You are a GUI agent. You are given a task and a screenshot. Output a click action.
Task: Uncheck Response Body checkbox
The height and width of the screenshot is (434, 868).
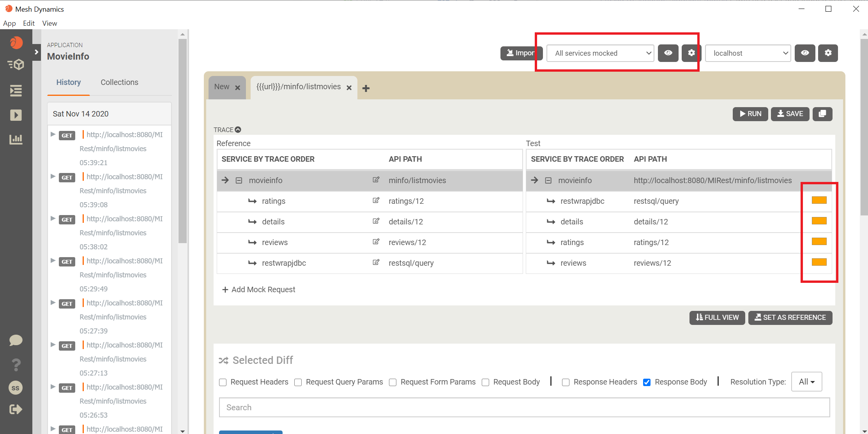(647, 382)
